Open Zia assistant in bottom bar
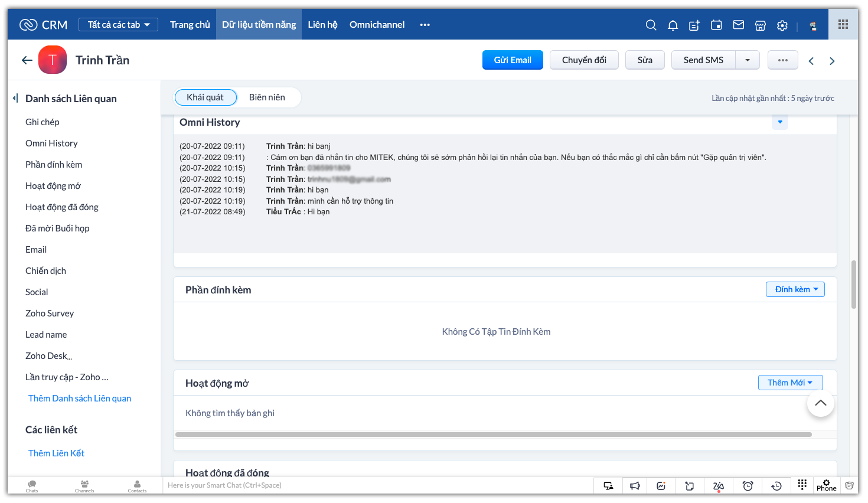This screenshot has height=503, width=868. click(718, 486)
